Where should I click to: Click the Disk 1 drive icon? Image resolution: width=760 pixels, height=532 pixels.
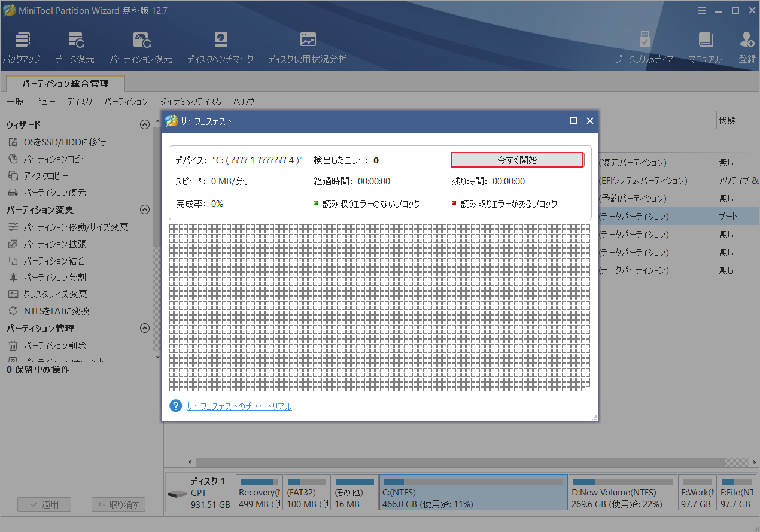(177, 494)
